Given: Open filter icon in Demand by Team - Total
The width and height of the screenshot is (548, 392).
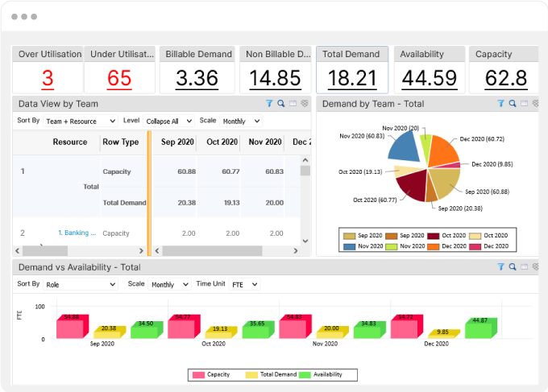Looking at the screenshot, I should click(500, 103).
